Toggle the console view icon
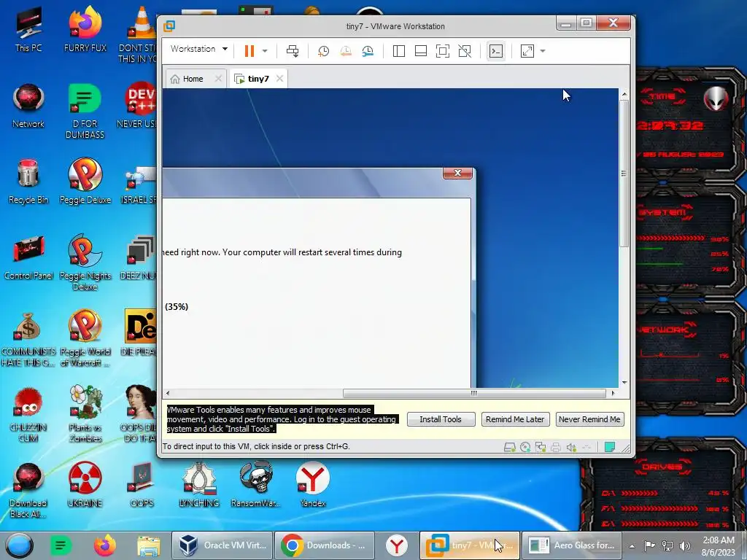 [x=496, y=51]
